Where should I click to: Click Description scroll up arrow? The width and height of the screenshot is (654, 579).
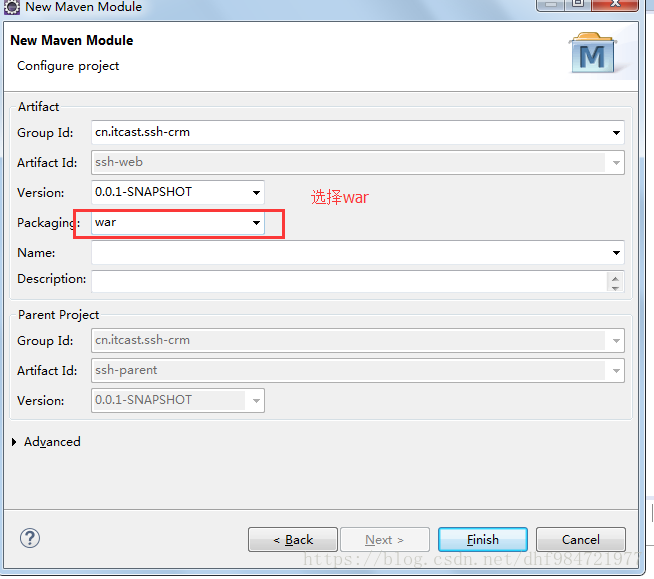tap(615, 278)
